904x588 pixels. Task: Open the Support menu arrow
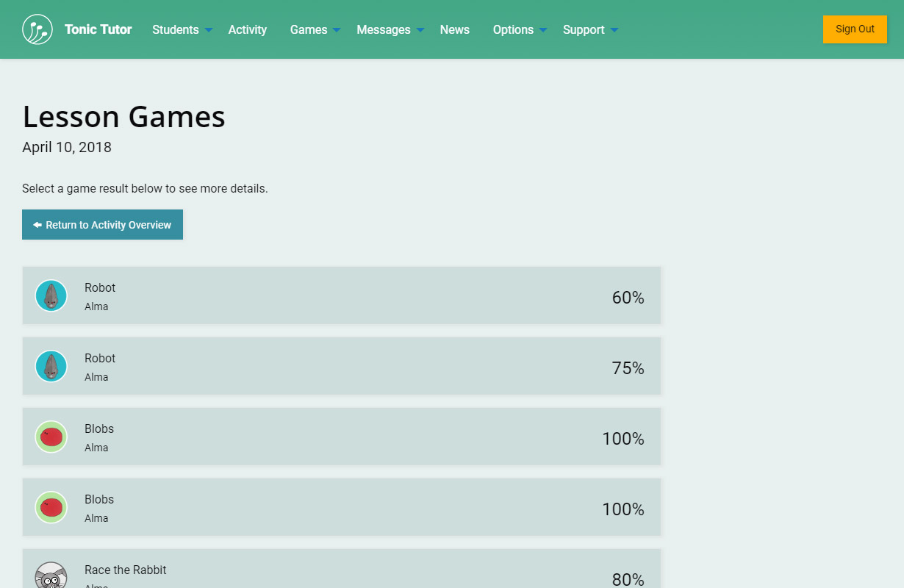click(614, 30)
